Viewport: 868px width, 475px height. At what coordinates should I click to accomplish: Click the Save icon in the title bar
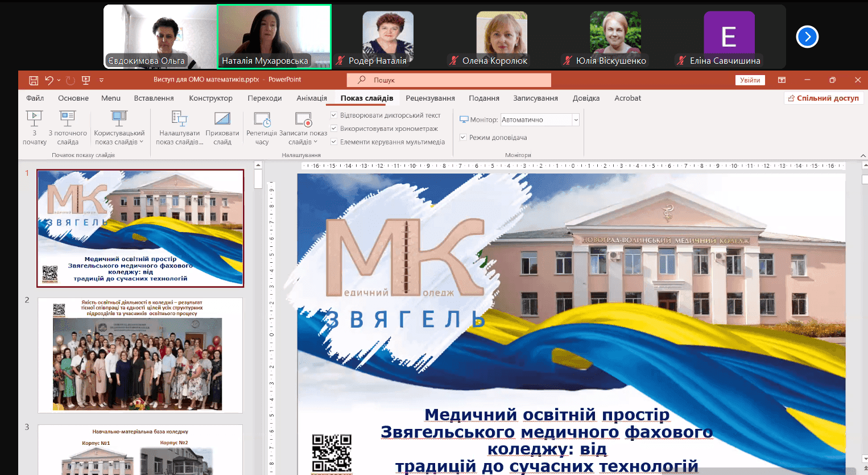click(x=34, y=80)
